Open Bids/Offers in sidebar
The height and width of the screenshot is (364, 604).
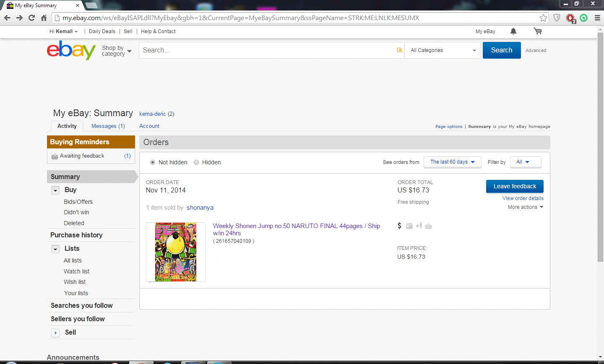click(78, 202)
